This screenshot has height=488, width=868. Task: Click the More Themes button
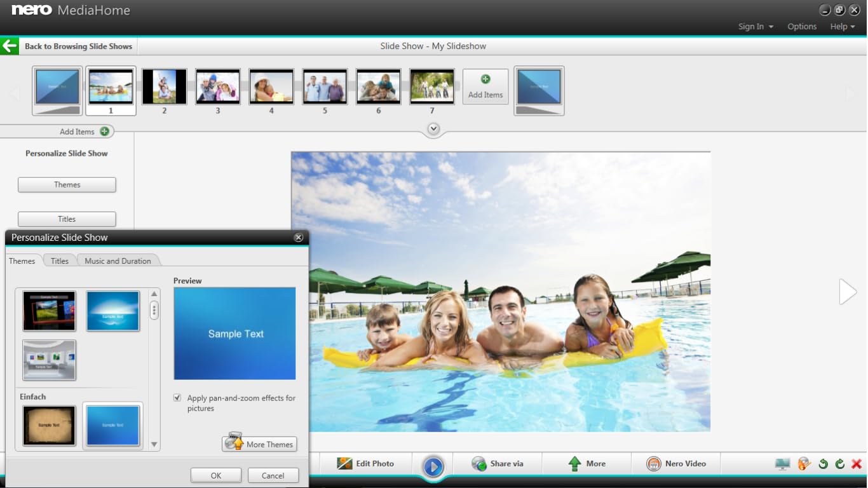259,443
